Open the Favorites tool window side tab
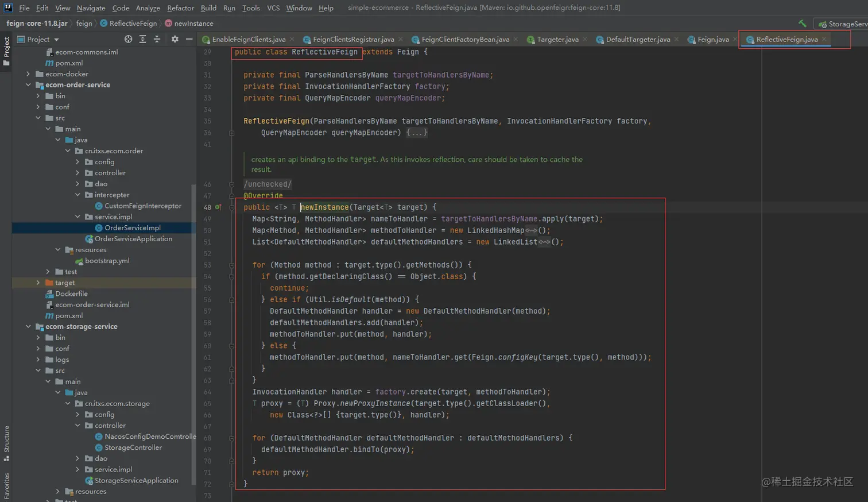 coord(6,485)
